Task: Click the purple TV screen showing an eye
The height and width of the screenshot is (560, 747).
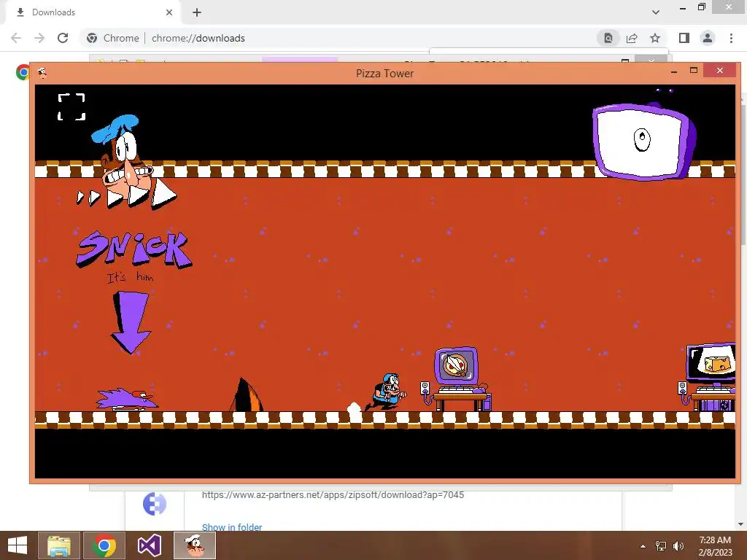Action: (643, 141)
